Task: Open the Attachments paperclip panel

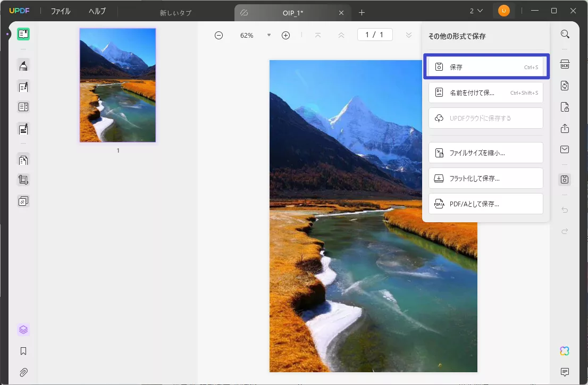Action: pyautogui.click(x=23, y=372)
